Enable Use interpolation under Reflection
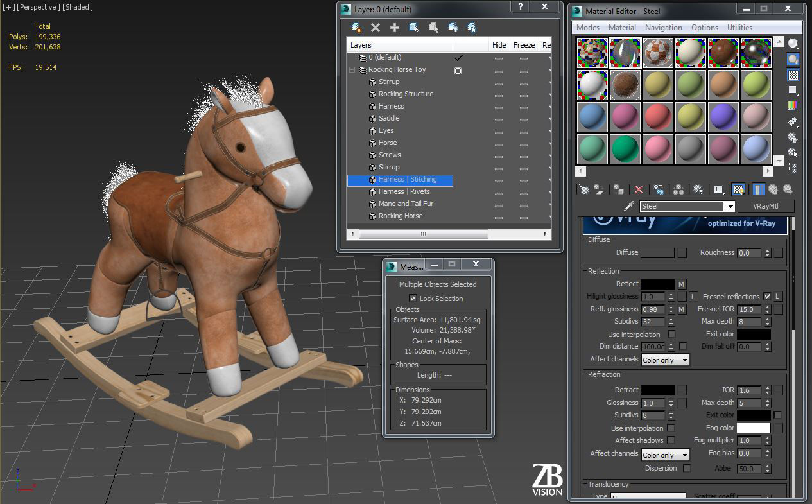The width and height of the screenshot is (812, 504). point(671,335)
